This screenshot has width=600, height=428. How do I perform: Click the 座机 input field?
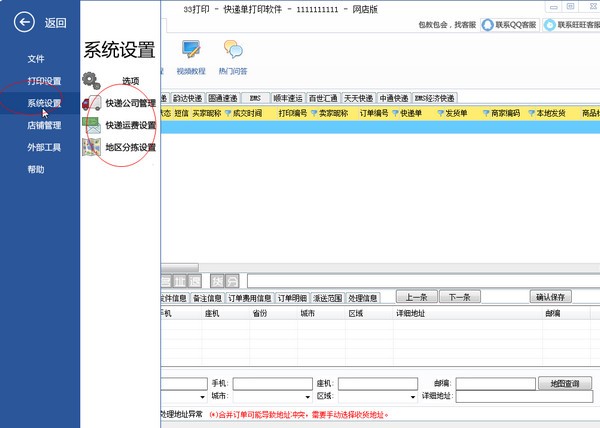pos(378,384)
